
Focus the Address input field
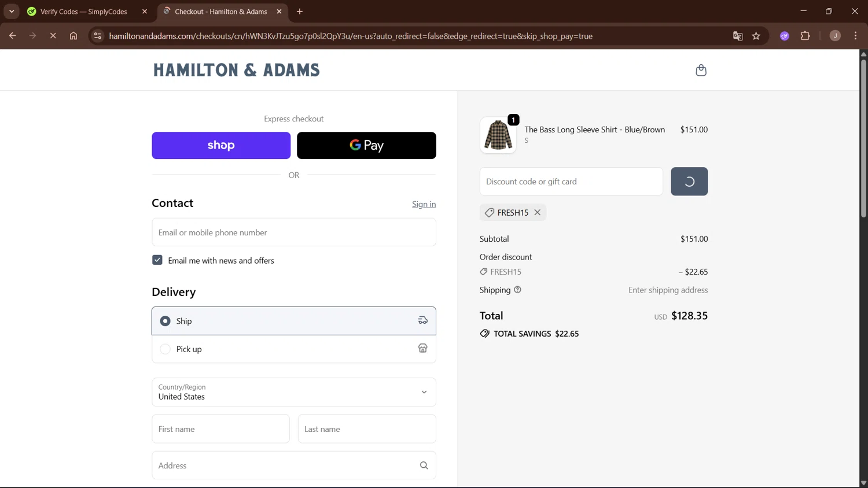[294, 465]
